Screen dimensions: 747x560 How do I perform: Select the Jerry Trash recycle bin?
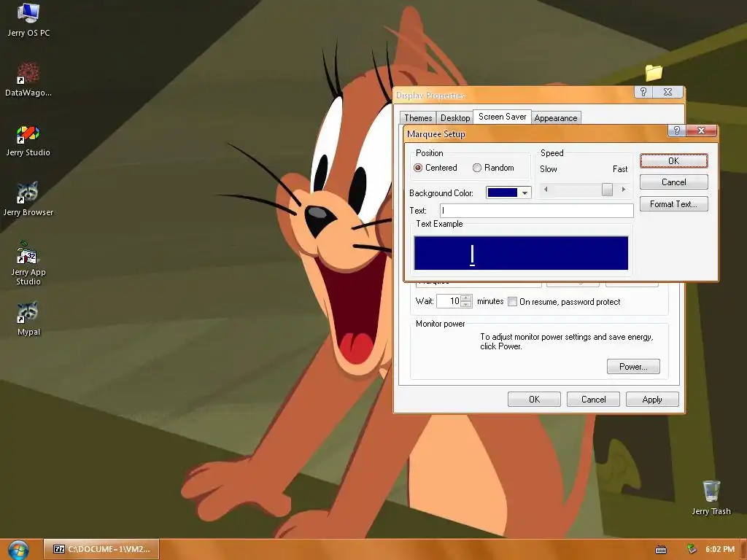[x=711, y=497]
